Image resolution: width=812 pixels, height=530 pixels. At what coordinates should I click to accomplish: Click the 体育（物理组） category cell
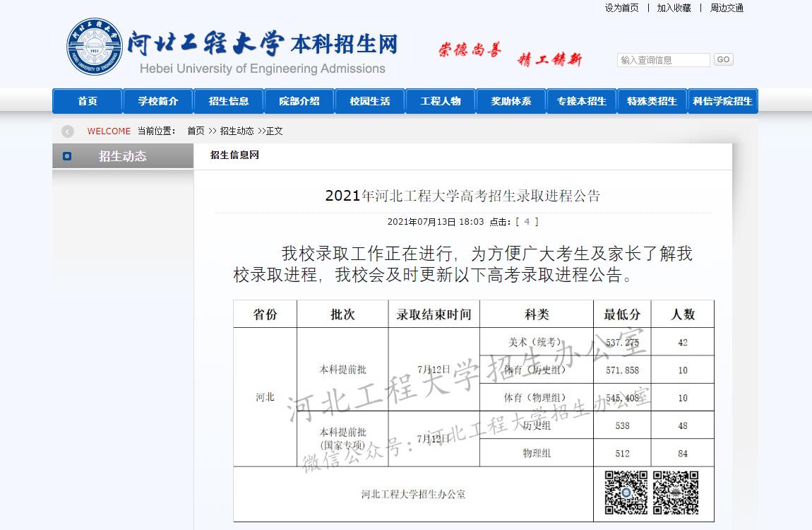click(x=537, y=397)
